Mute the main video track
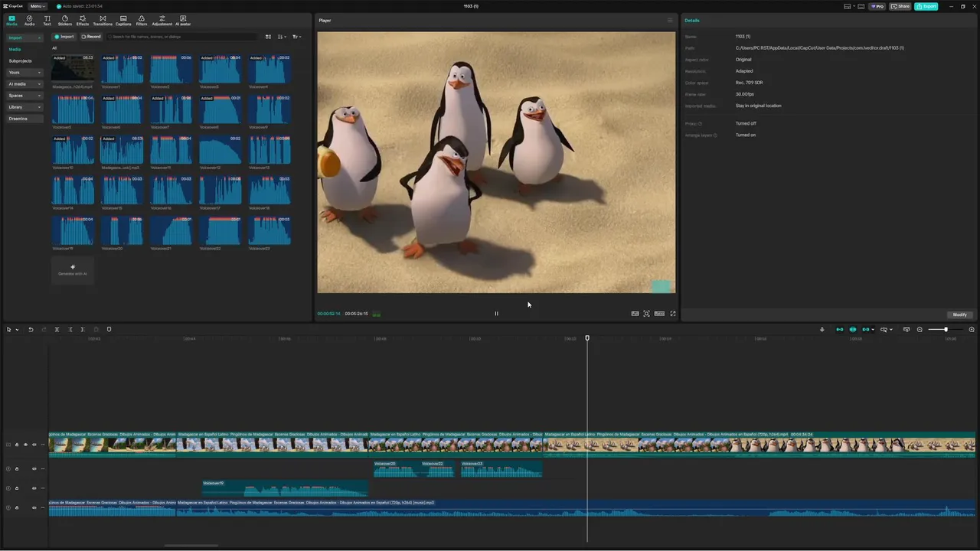 click(x=34, y=445)
